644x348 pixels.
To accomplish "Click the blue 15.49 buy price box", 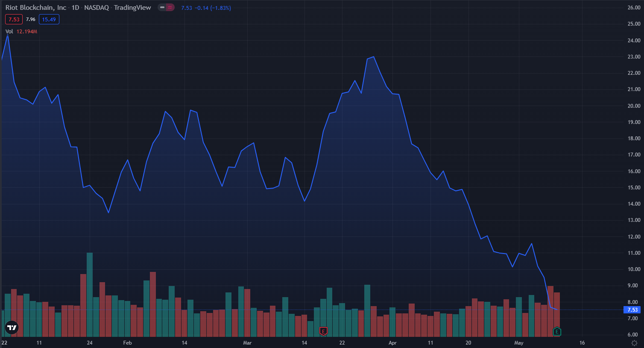I will click(x=49, y=19).
